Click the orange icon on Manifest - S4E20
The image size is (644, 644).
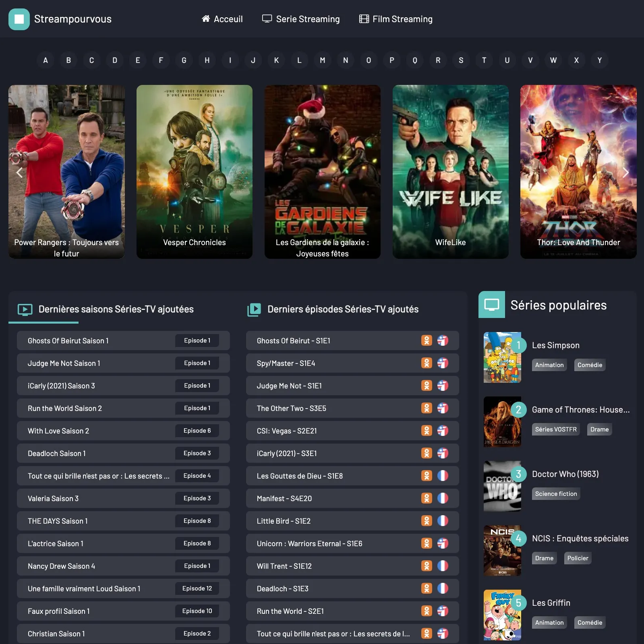[x=427, y=498]
